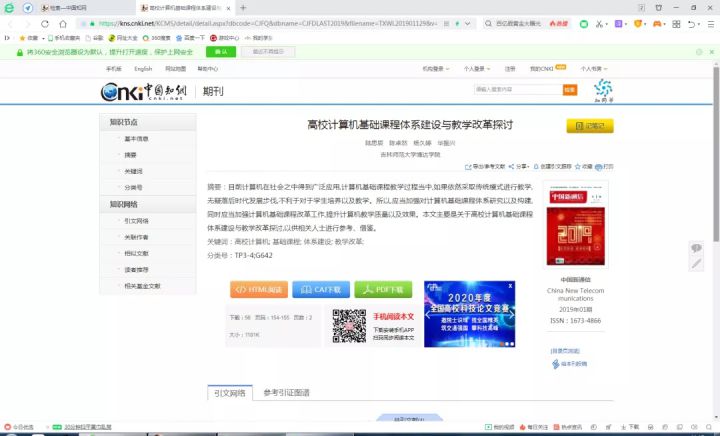Click the yellow 记笔记 note button

click(590, 126)
